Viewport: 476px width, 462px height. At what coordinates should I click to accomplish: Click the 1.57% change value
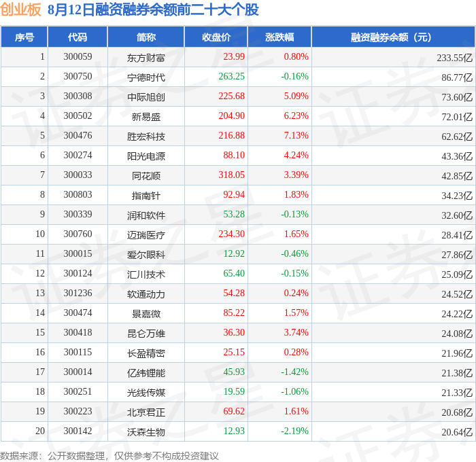tap(296, 313)
